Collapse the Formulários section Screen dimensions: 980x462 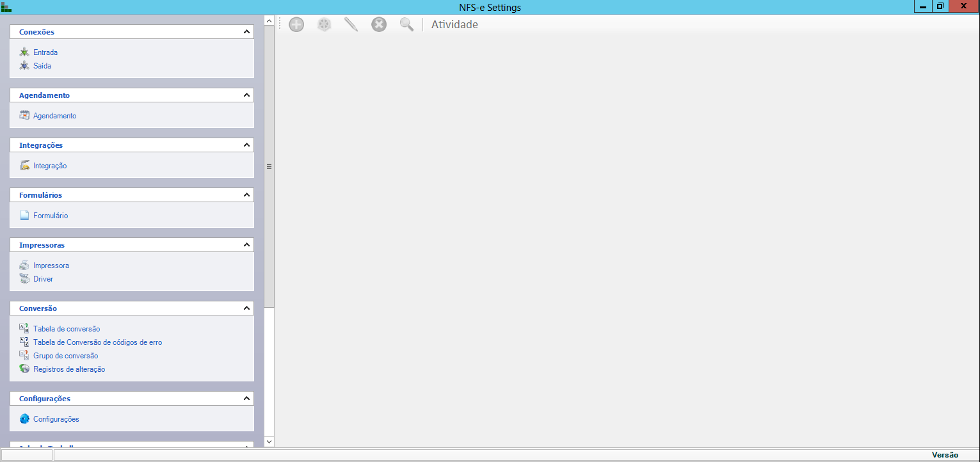[x=247, y=195]
